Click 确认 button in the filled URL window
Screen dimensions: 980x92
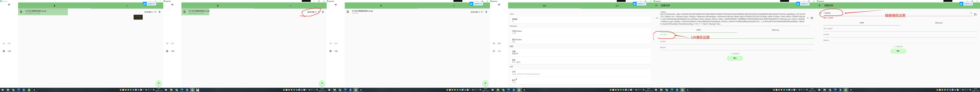(x=735, y=58)
